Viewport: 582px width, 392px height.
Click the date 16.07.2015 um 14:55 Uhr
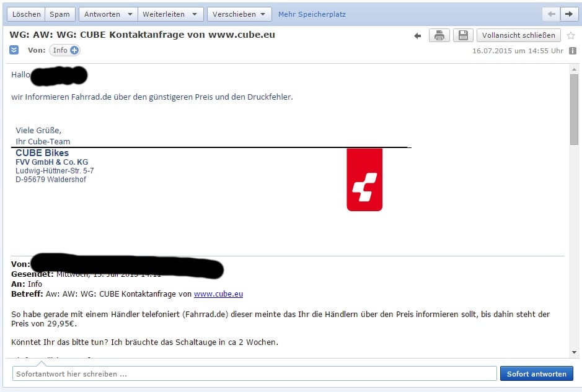tap(518, 51)
